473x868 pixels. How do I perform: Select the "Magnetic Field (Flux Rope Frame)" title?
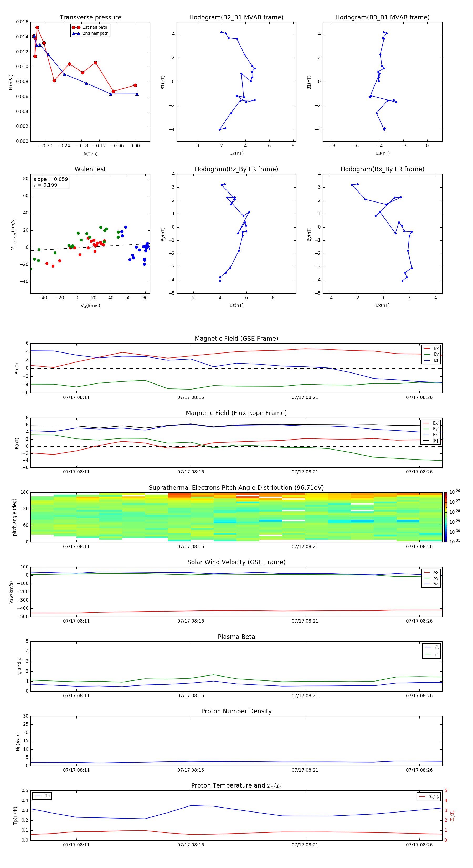(236, 413)
